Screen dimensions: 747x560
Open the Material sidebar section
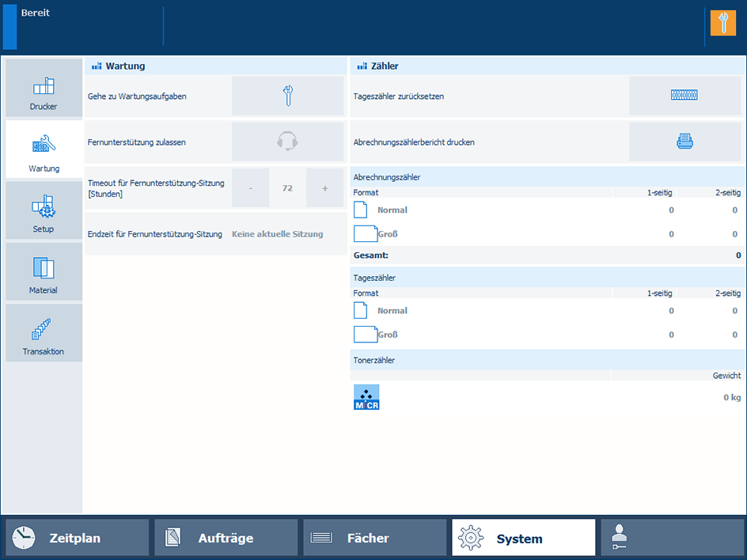coord(44,272)
